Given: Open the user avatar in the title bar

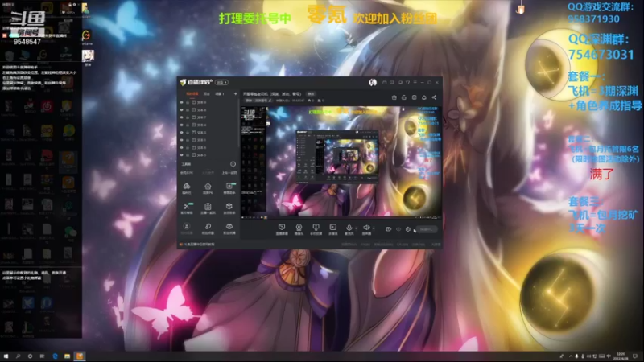Looking at the screenshot, I should 373,83.
